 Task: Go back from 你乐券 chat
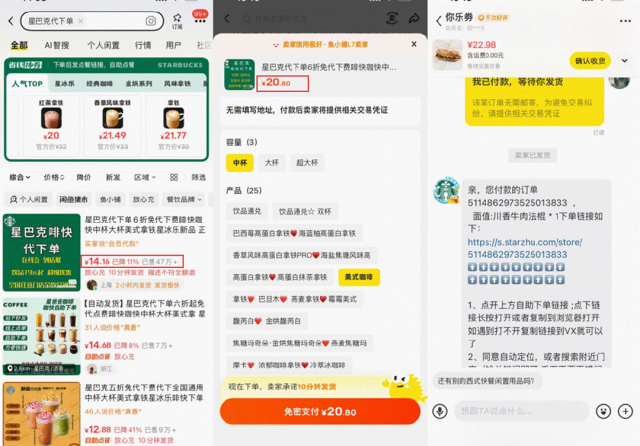pos(439,20)
